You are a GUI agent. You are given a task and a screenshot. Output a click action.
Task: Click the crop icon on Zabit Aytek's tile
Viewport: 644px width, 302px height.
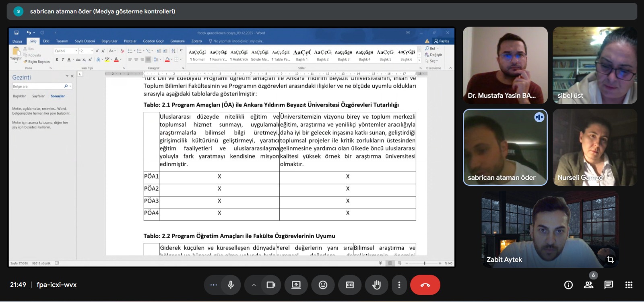610,259
